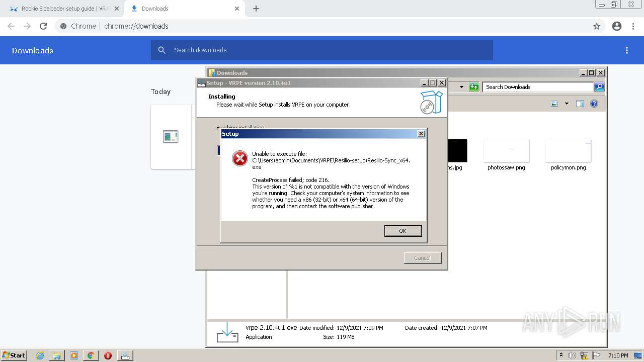Viewport: 644px width, 362px height.
Task: Click the VRPE installer box icon
Action: [x=431, y=103]
